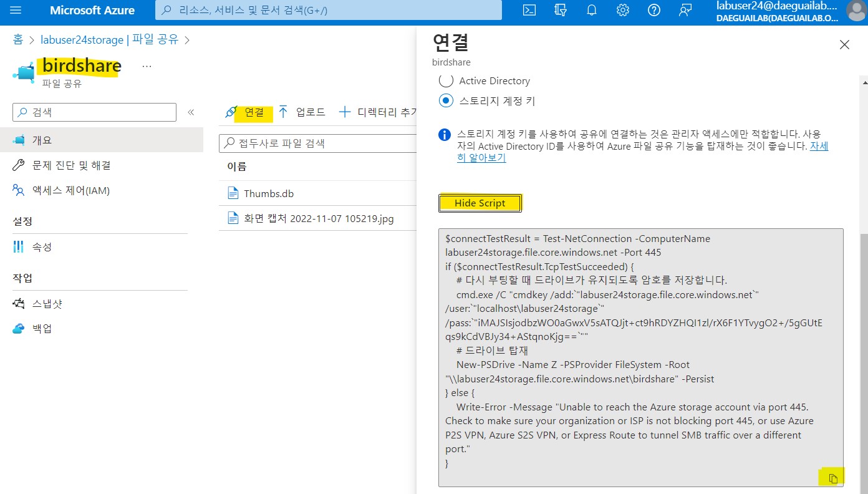
Task: Click the 이름 column header
Action: [x=236, y=167]
